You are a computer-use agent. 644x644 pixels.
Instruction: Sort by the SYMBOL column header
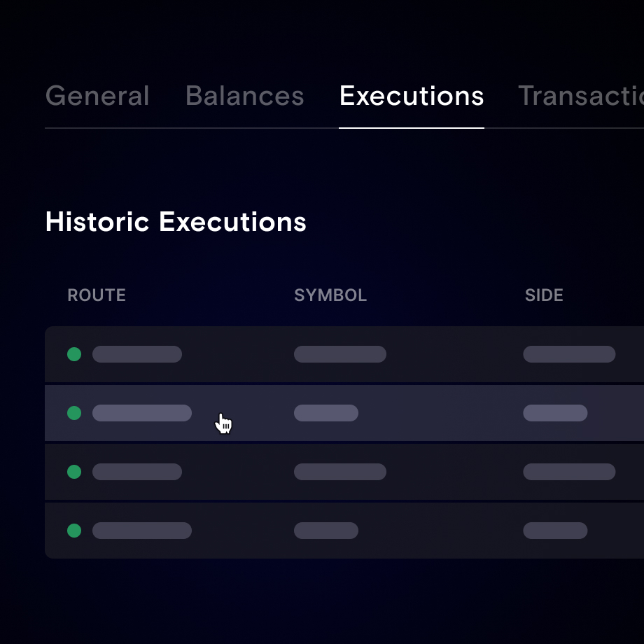pos(330,295)
